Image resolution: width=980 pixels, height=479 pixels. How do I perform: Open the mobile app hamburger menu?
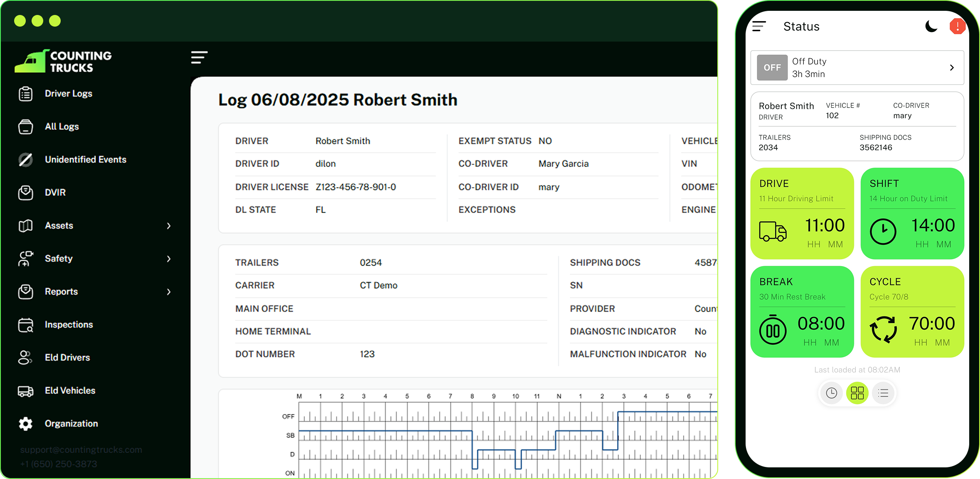pyautogui.click(x=759, y=27)
